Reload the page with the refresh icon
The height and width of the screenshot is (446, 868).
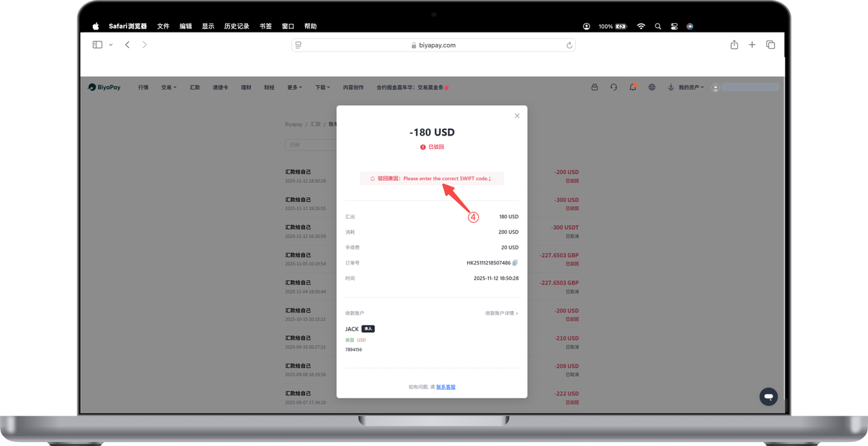pos(569,45)
